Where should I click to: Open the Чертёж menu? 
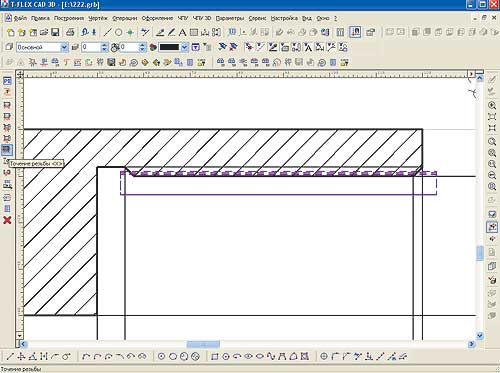click(98, 18)
